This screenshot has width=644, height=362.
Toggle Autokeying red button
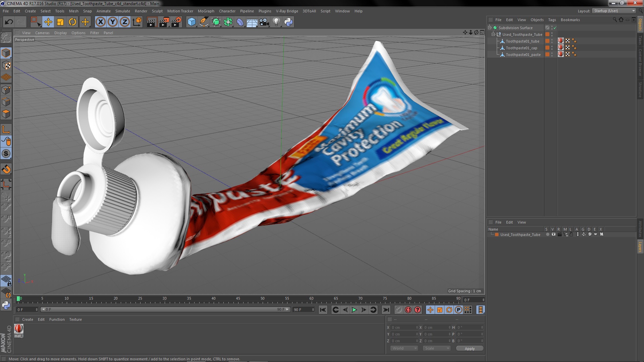pos(408,310)
